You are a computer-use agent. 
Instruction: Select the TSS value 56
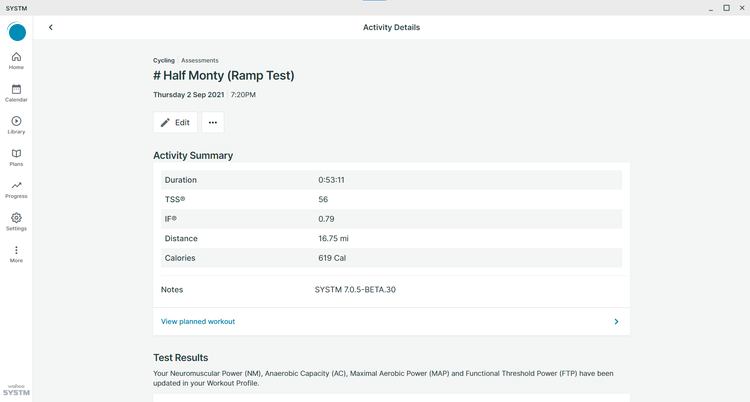(x=323, y=200)
